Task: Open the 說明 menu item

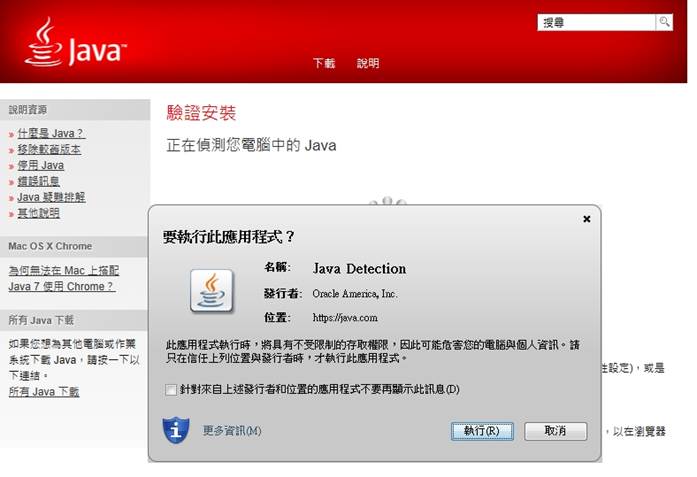Action: coord(368,63)
